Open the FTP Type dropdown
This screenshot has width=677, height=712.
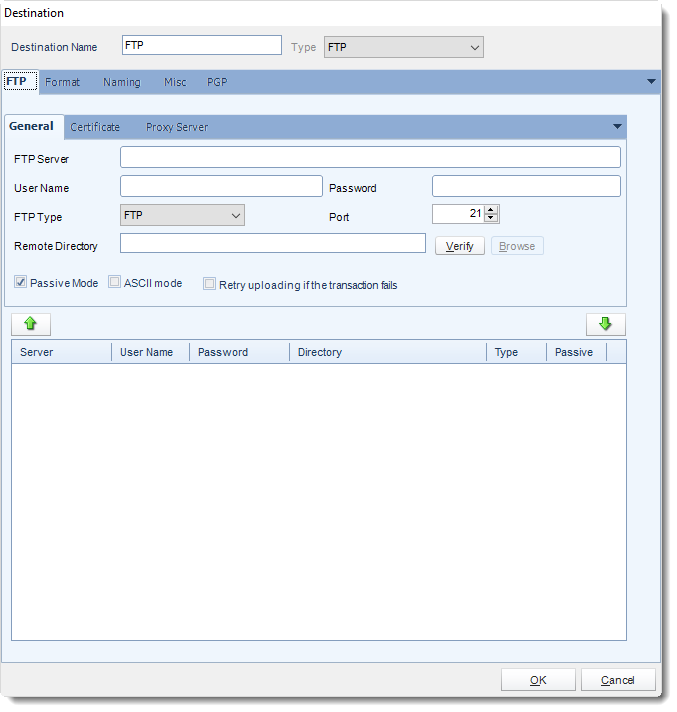point(182,215)
